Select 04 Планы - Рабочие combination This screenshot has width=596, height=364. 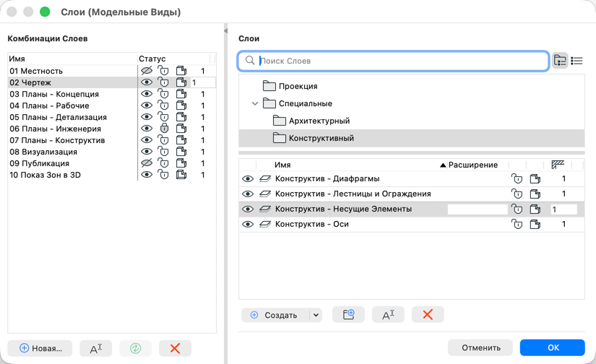click(x=49, y=105)
